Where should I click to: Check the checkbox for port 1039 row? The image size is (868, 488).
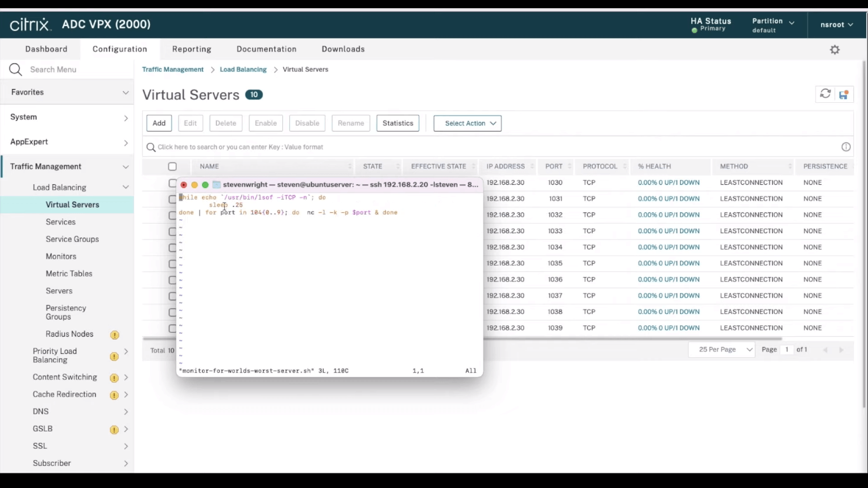172,329
